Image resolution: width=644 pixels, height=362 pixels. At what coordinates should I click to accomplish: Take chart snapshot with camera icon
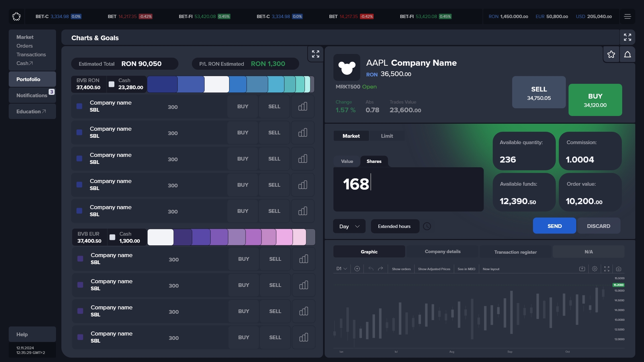coord(619,269)
